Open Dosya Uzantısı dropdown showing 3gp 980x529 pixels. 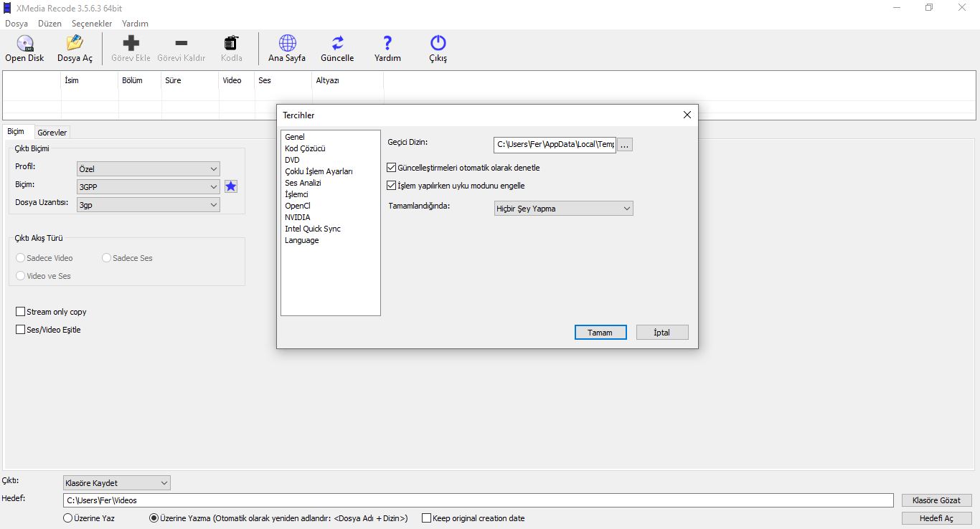pyautogui.click(x=149, y=205)
